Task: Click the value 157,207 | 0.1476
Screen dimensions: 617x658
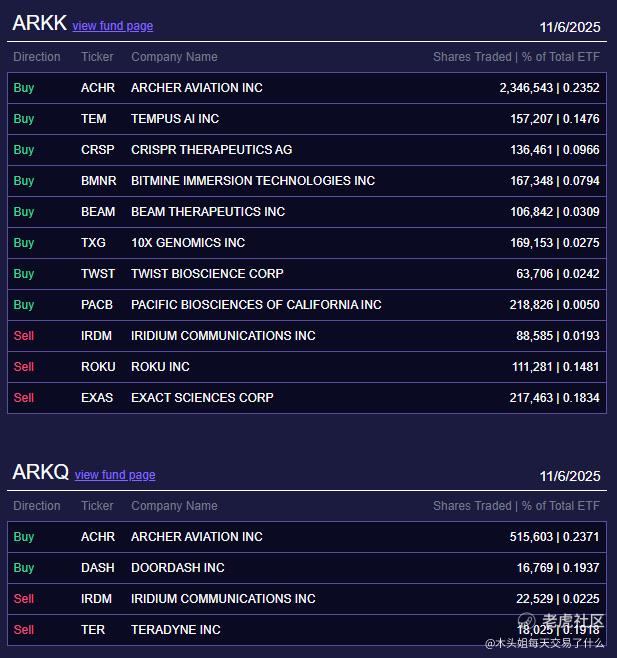Action: tap(555, 119)
